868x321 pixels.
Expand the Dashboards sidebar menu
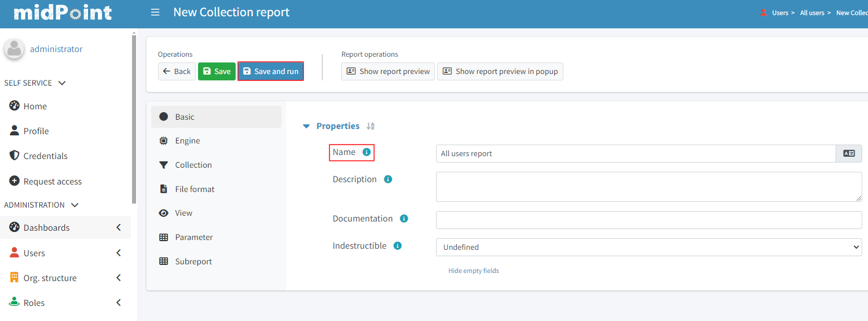tap(118, 228)
